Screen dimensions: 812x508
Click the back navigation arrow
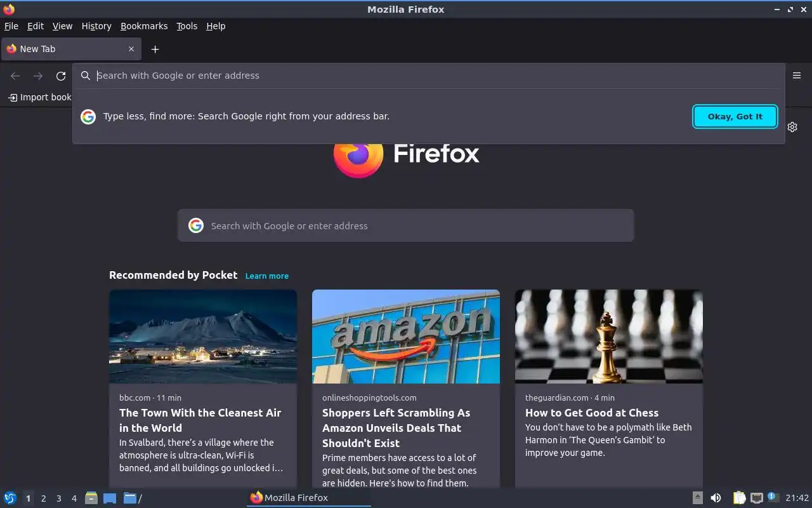(15, 76)
